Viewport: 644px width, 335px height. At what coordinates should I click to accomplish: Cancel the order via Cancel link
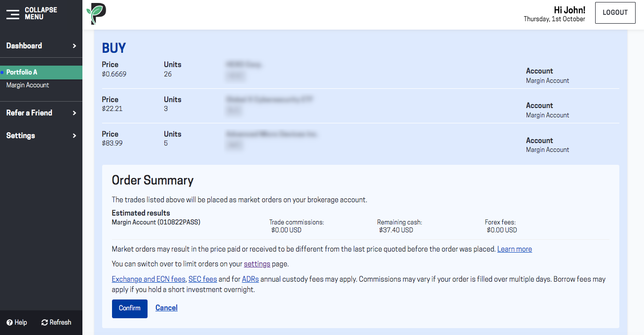(x=166, y=308)
